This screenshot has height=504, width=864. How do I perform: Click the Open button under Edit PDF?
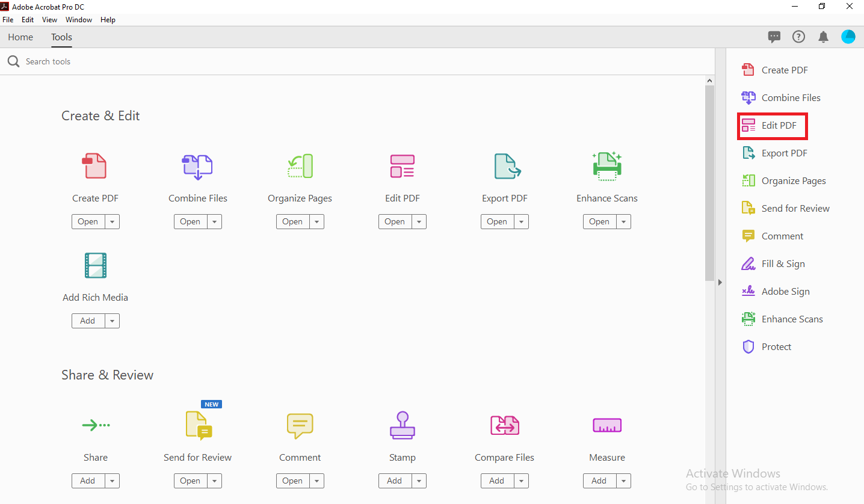pyautogui.click(x=395, y=221)
